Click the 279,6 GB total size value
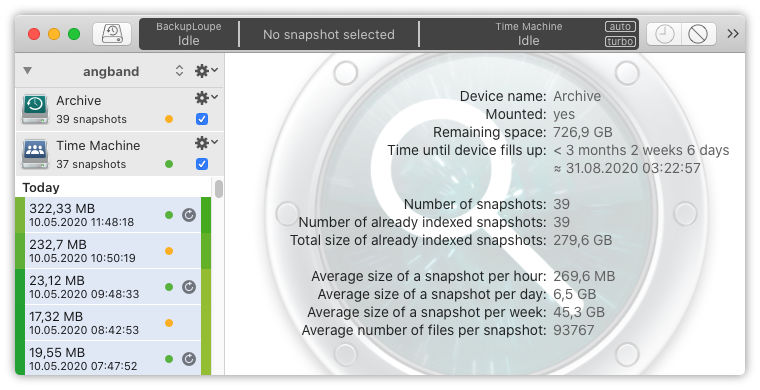Image resolution: width=760 pixels, height=390 pixels. [x=583, y=240]
